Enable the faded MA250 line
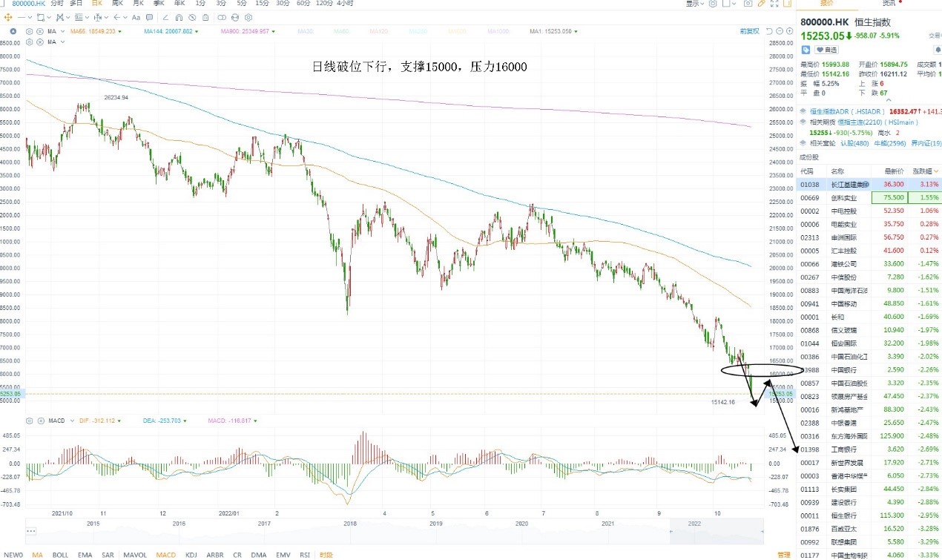The width and height of the screenshot is (942, 560). pos(418,31)
